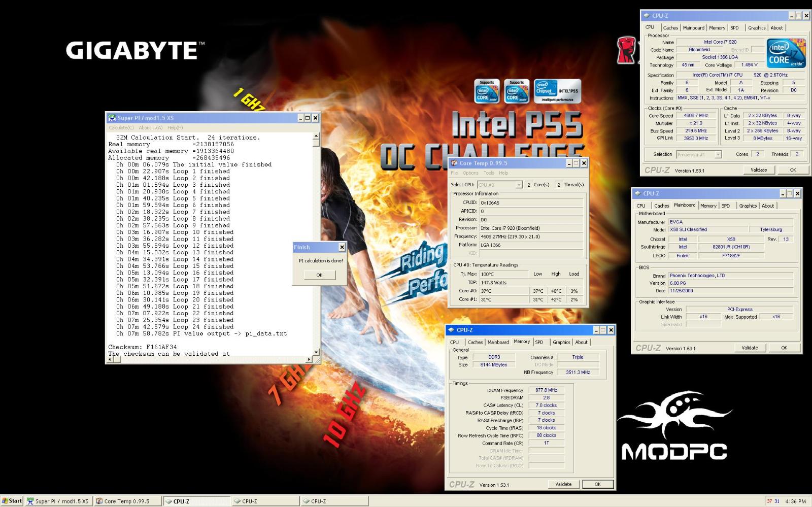The image size is (812, 507).
Task: Click OK in top-right CPU-Z window
Action: pos(793,170)
